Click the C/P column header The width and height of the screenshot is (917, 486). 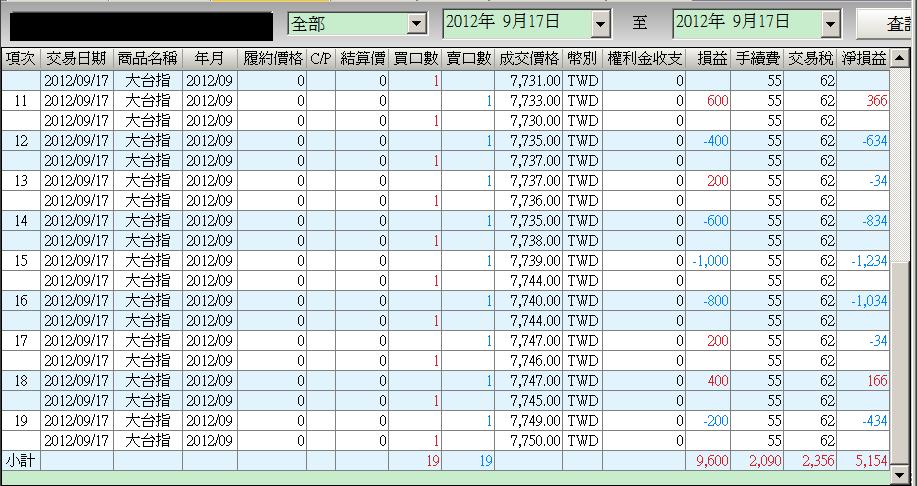(x=320, y=58)
